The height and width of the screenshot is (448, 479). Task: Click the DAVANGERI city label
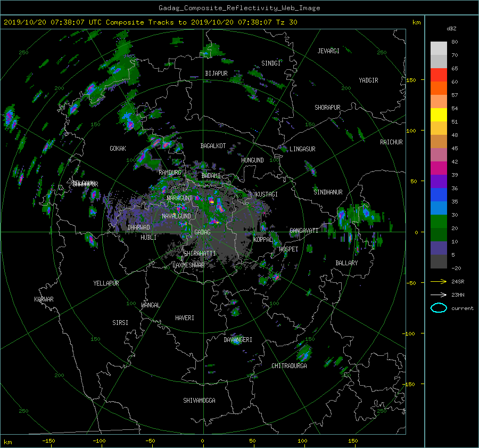(x=238, y=340)
